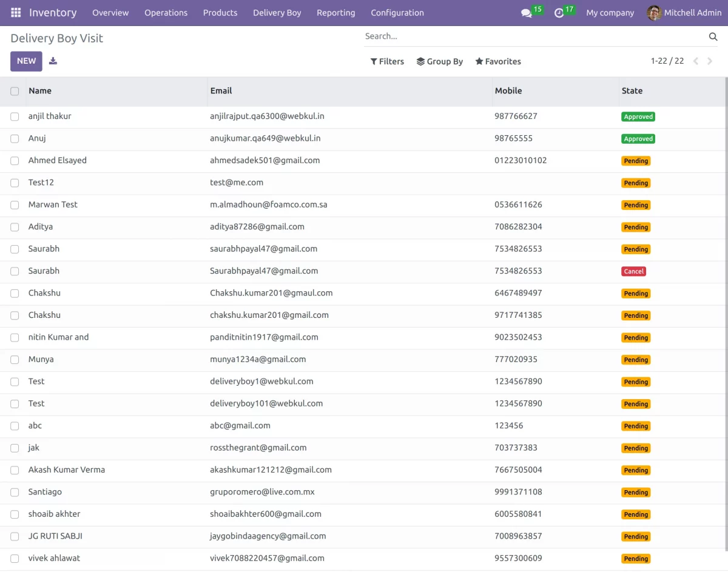Open the Group By dropdown

(x=440, y=61)
